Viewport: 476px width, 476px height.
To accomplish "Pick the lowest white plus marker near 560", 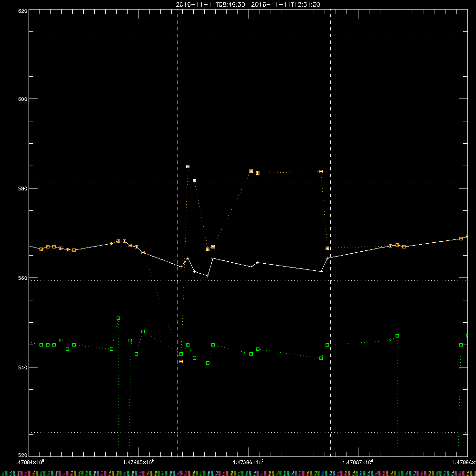I will 208,276.
